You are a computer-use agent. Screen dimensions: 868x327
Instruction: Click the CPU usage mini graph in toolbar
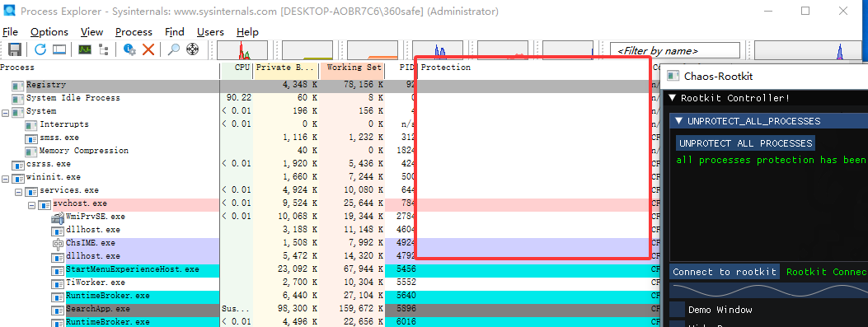(242, 49)
